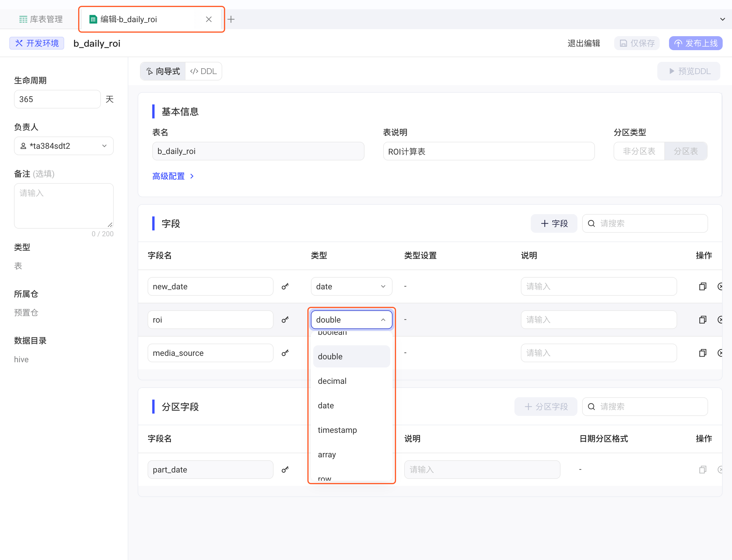Click 发布上线 publish button
Viewport: 732px width, 560px height.
coord(696,43)
